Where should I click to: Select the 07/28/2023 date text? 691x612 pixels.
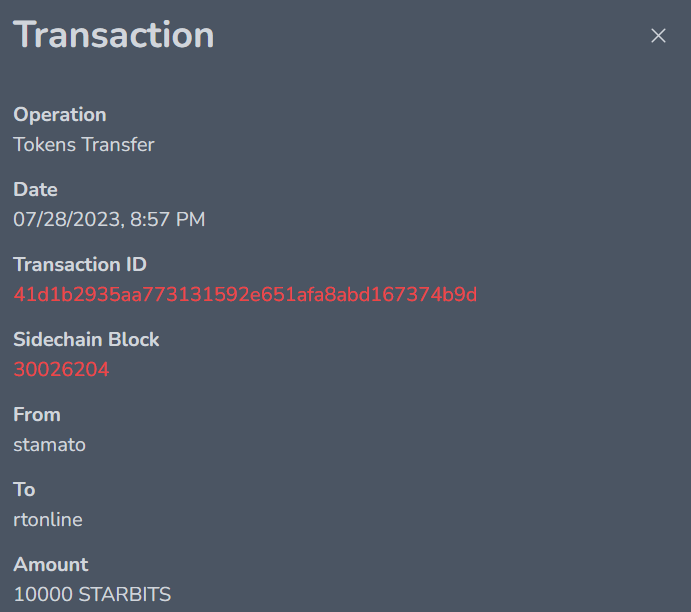(x=67, y=219)
